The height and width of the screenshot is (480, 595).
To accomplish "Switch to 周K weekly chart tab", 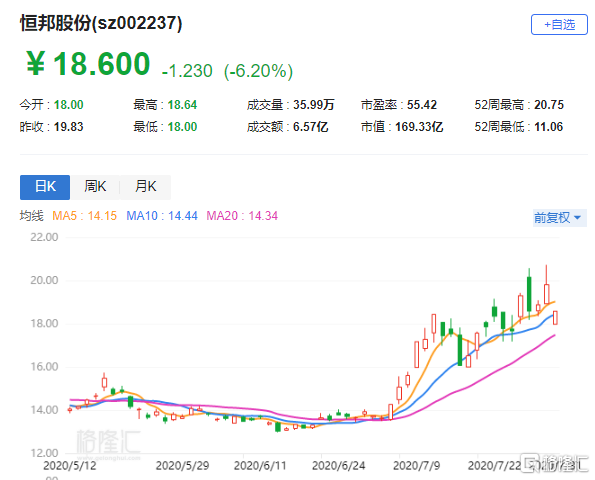I will pyautogui.click(x=95, y=187).
